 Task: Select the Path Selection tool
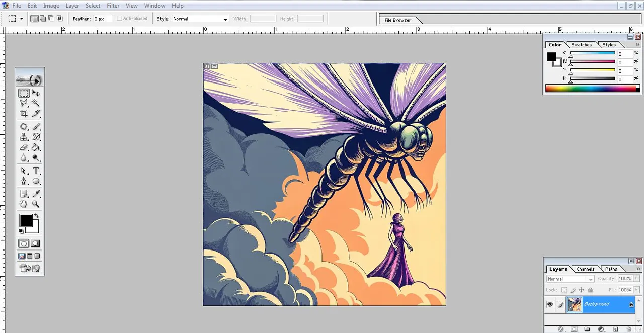point(24,171)
